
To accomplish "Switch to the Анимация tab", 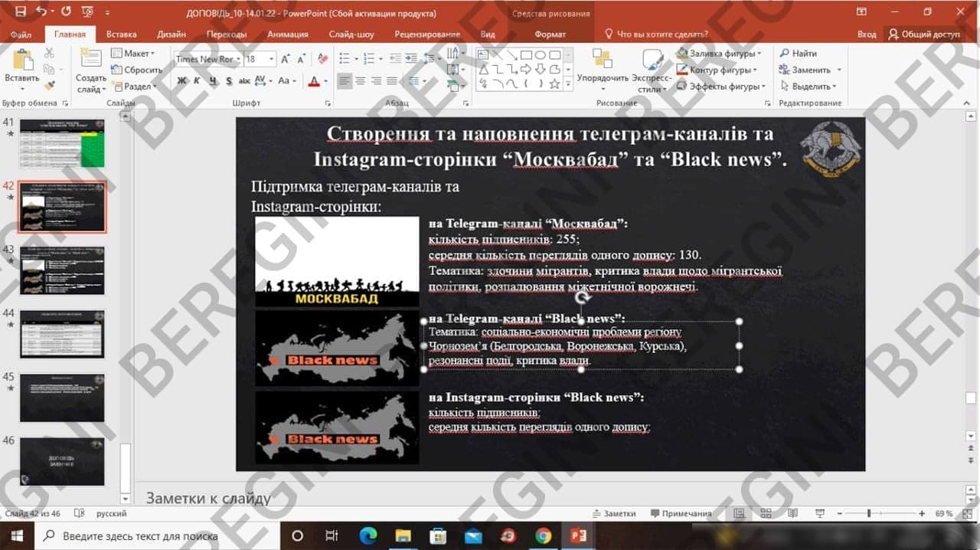I will point(288,34).
